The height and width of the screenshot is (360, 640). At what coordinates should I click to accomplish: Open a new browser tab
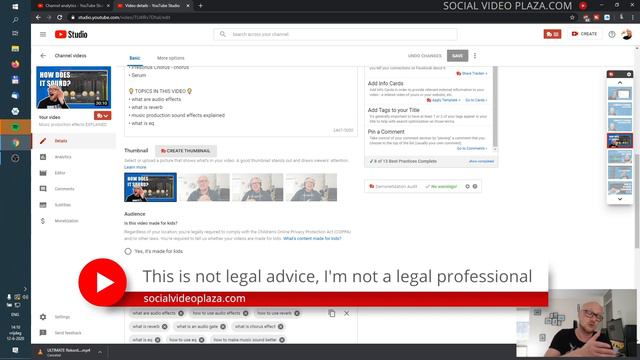point(200,6)
